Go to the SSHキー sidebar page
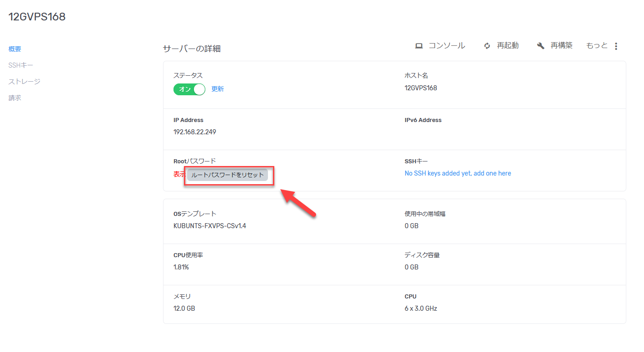Viewport: 644px width, 352px height. click(x=20, y=65)
